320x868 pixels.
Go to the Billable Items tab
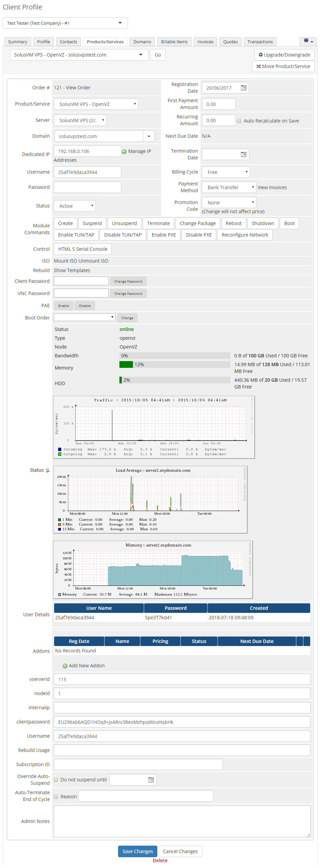pos(174,42)
